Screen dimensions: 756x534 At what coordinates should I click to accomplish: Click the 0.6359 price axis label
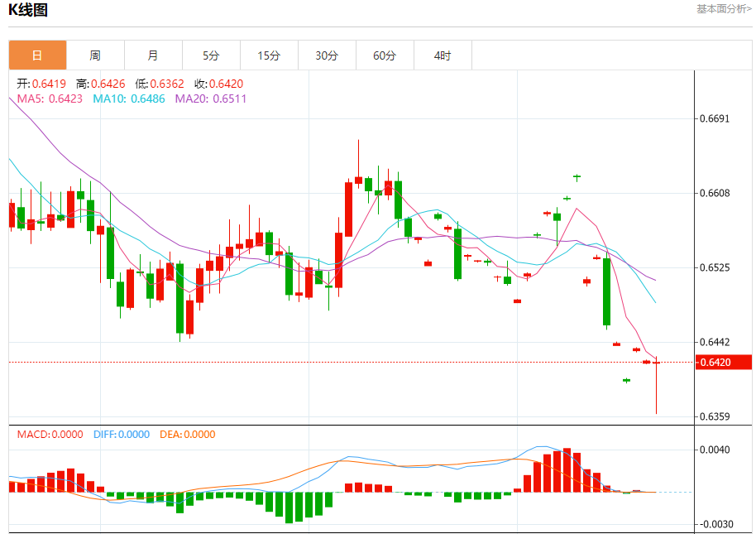coord(715,416)
